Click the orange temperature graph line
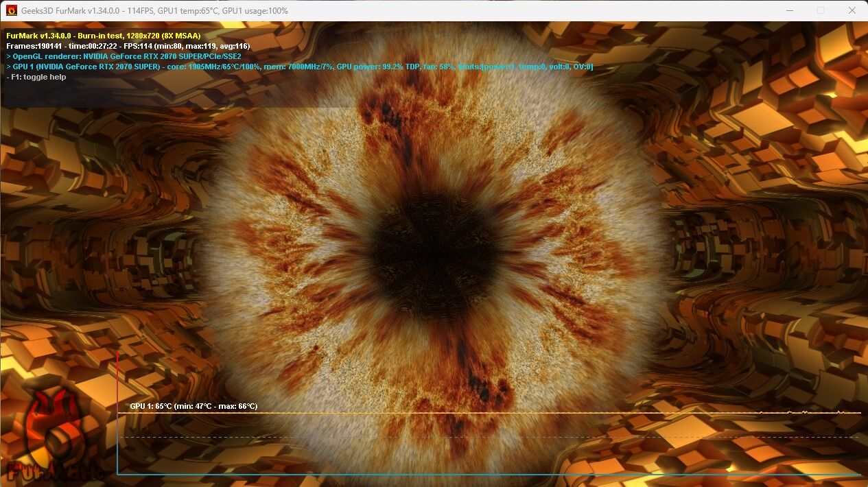The width and height of the screenshot is (868, 487). tap(489, 413)
